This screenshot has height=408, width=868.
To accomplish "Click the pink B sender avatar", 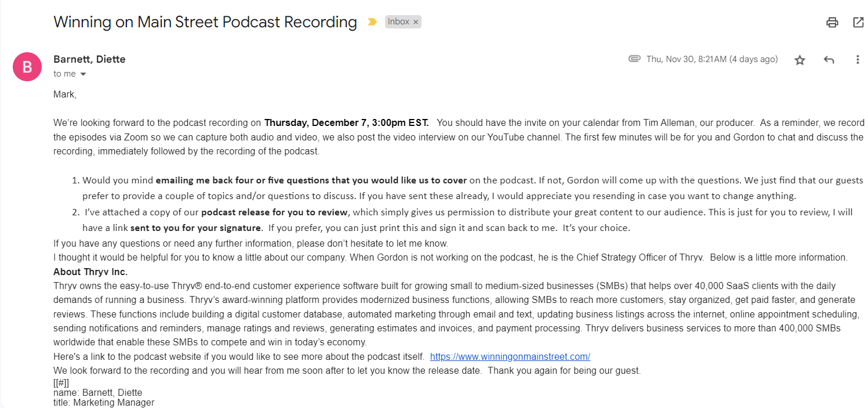I will coord(27,67).
